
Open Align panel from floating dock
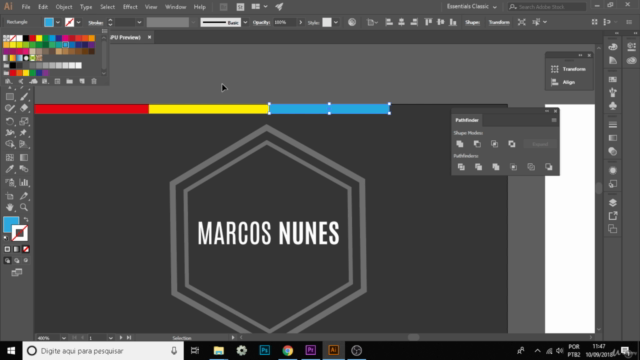click(563, 82)
